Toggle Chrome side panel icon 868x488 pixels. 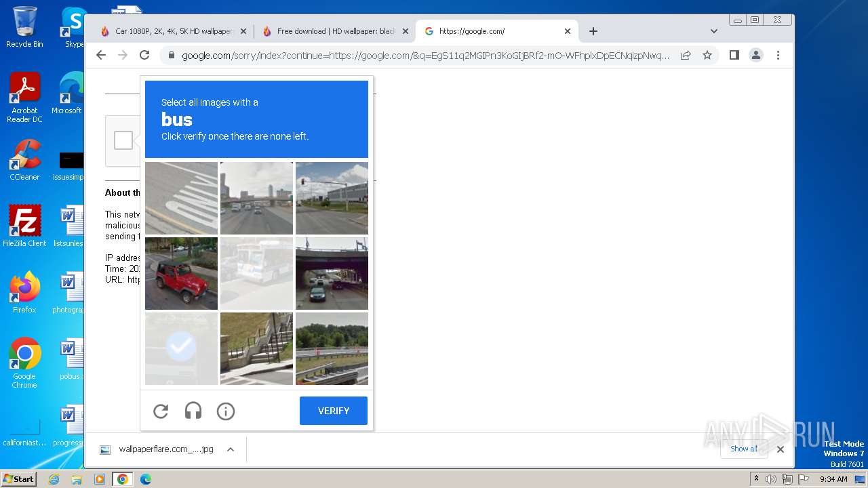pyautogui.click(x=734, y=55)
